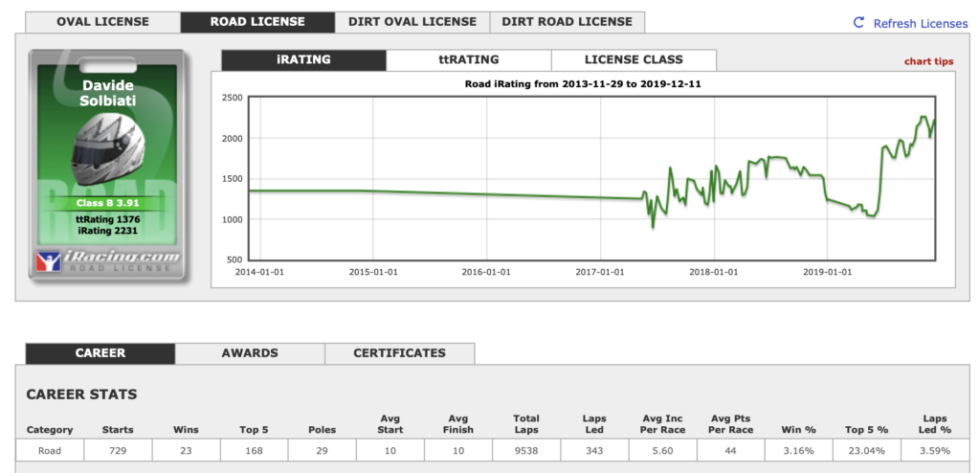
Task: View the CERTIFICATES tab
Action: (x=399, y=353)
